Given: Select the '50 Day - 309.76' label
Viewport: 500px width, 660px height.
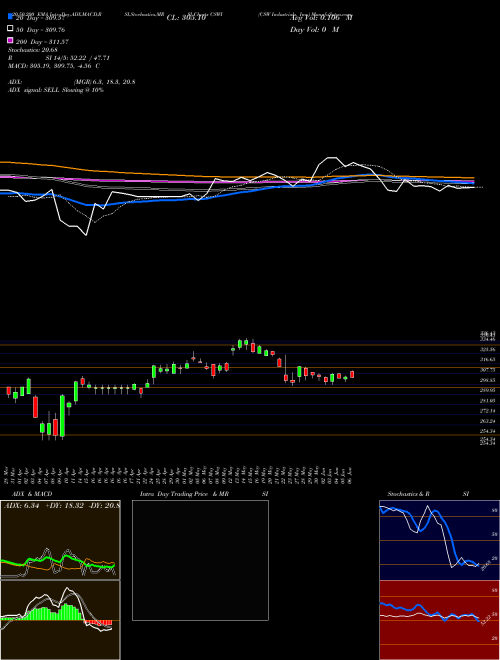Looking at the screenshot, I should pos(41,29).
